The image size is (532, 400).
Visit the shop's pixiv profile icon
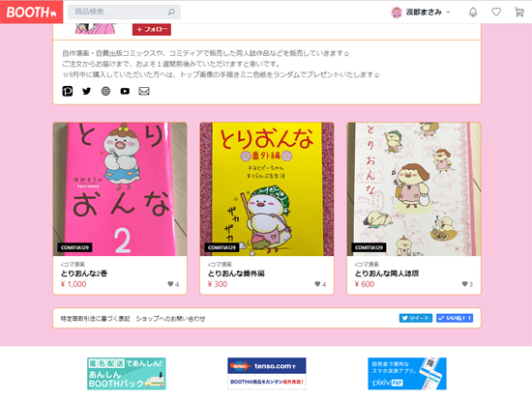[68, 91]
